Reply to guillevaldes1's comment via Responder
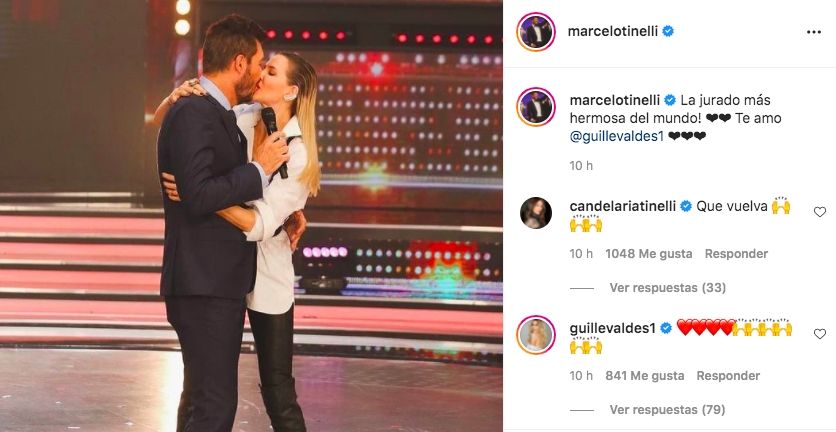836x432 pixels. [728, 375]
